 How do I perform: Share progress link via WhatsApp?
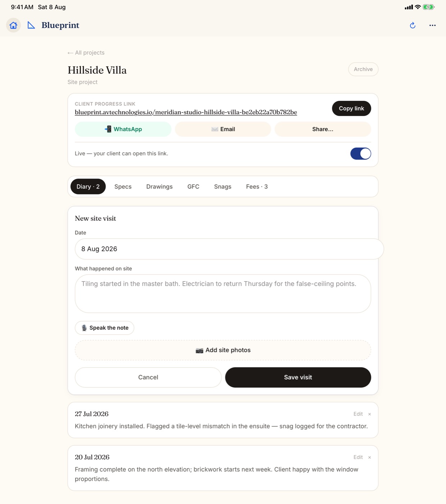(x=123, y=129)
